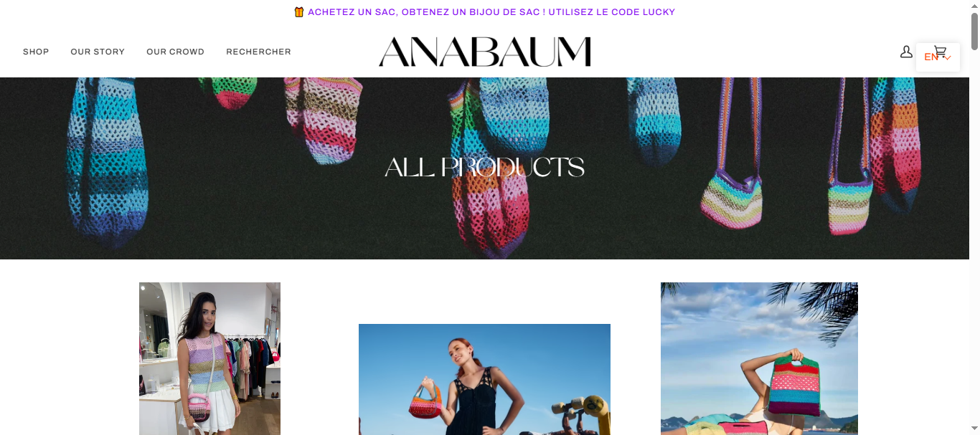Open the RECHERCHER search link

(259, 52)
